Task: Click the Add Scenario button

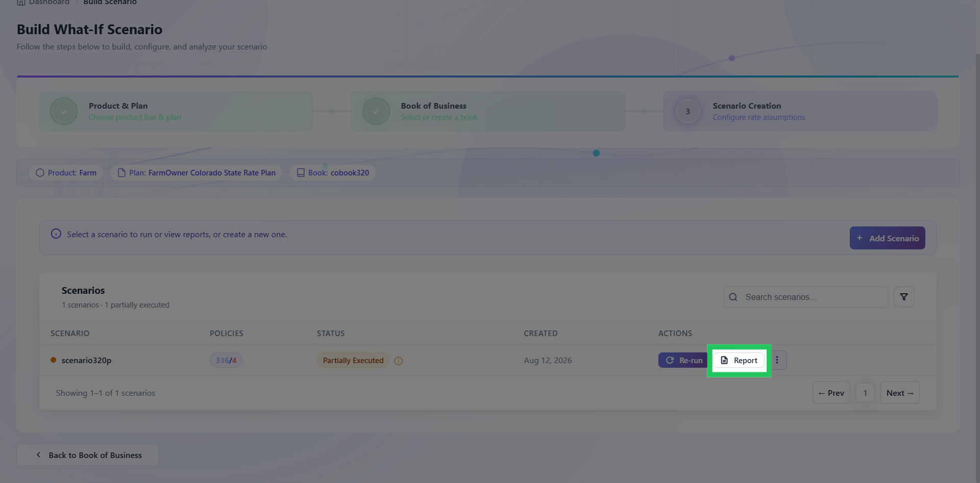Action: pos(887,238)
